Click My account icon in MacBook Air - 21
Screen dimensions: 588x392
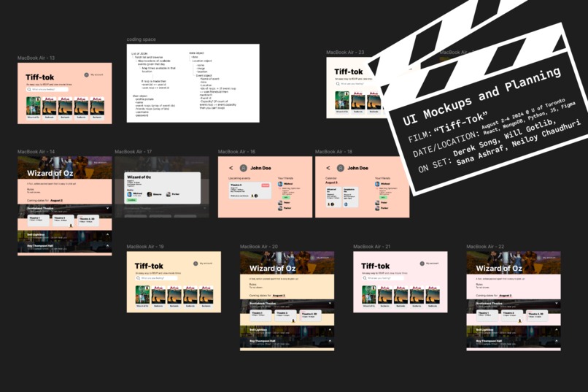click(422, 264)
